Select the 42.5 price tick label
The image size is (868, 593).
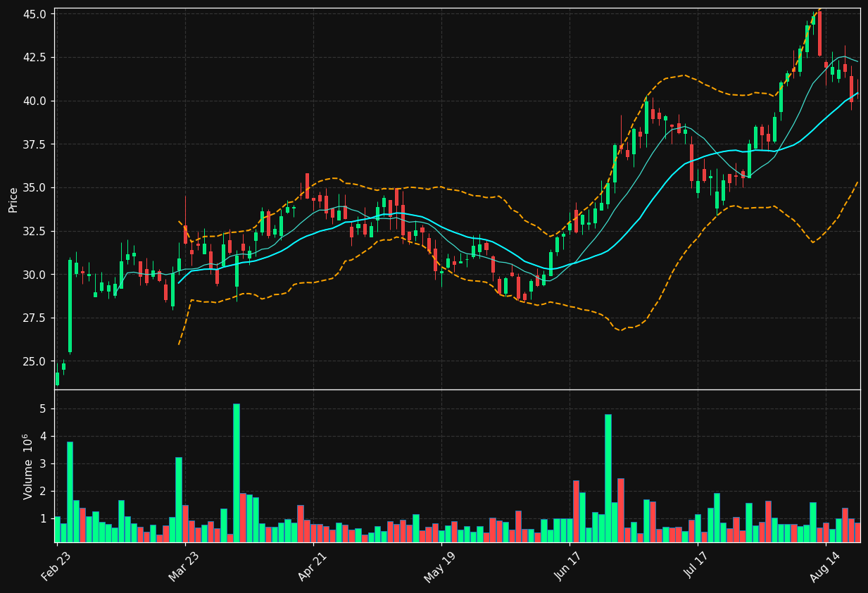tap(35, 58)
